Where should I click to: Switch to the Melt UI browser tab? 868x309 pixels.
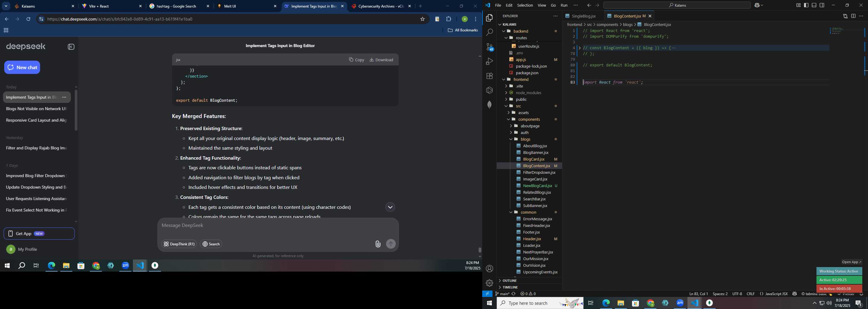(247, 6)
